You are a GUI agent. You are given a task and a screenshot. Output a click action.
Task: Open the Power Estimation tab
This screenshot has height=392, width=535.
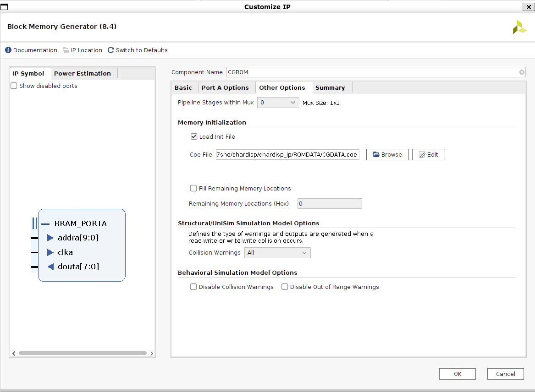pyautogui.click(x=82, y=73)
